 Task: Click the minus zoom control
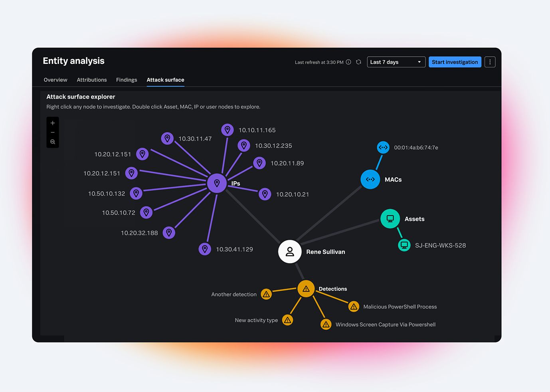coord(52,132)
